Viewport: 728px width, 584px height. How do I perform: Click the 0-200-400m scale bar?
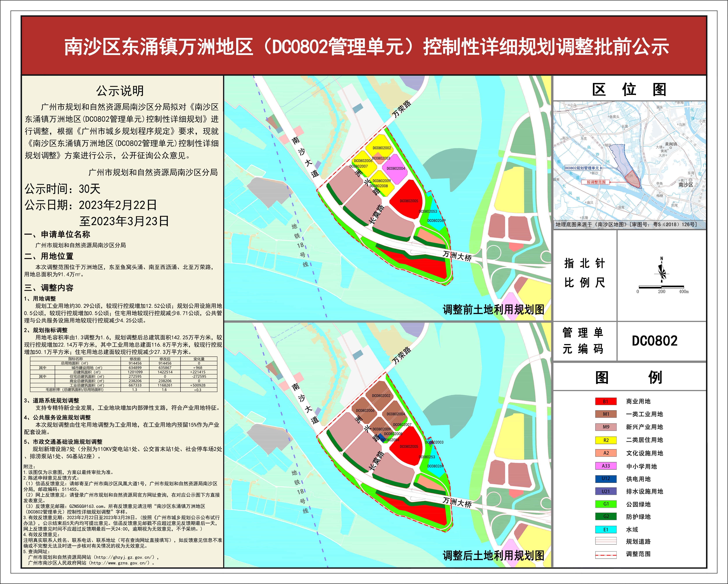pos(662,290)
